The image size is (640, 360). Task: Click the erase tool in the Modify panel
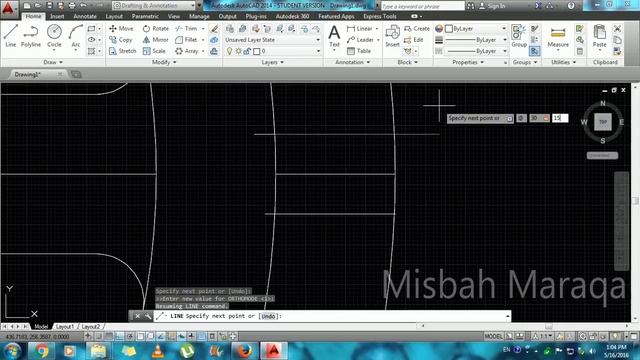click(214, 29)
